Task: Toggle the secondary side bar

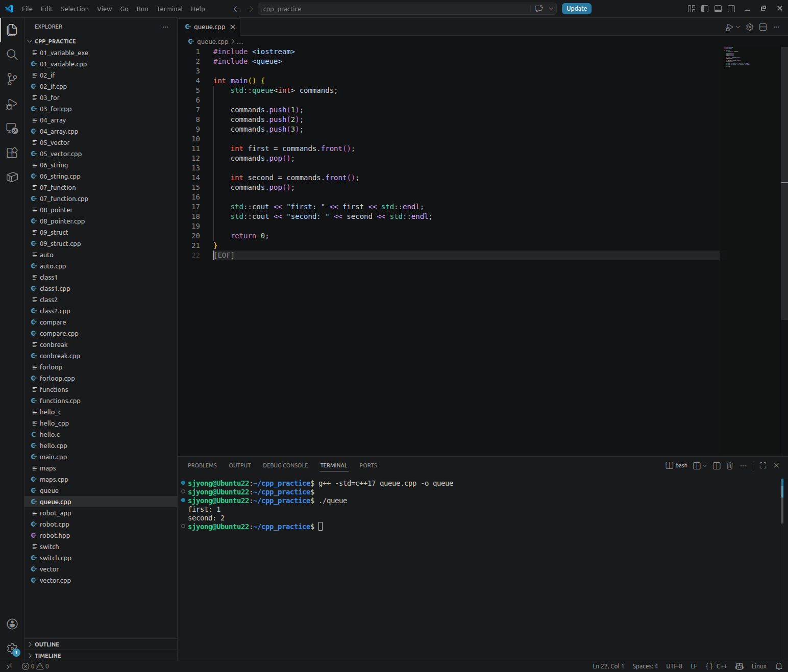Action: click(x=731, y=9)
